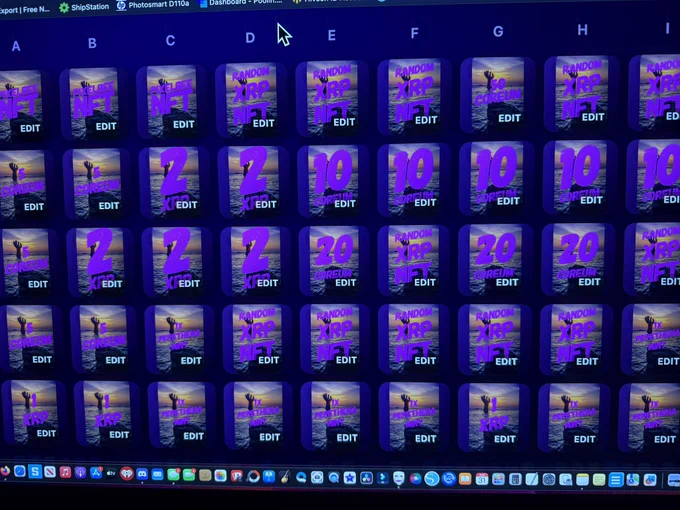Image resolution: width=680 pixels, height=510 pixels.
Task: Click column header E
Action: 331,35
